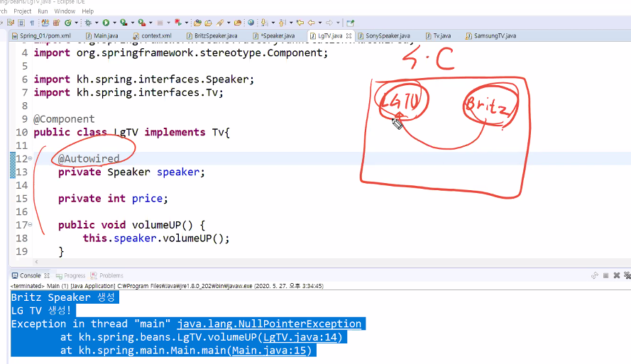This screenshot has width=631, height=364.
Task: Click the New Java Package icon
Action: pyautogui.click(x=57, y=23)
